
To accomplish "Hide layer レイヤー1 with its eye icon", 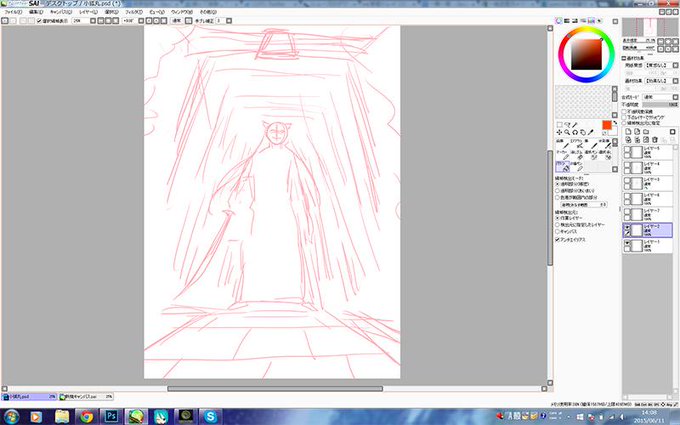I will [x=627, y=243].
